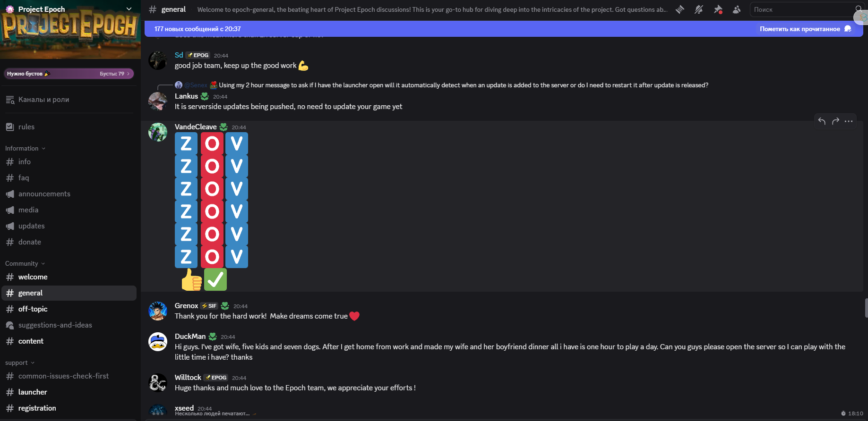Mark messages as read button
This screenshot has height=421, width=868.
pos(806,29)
